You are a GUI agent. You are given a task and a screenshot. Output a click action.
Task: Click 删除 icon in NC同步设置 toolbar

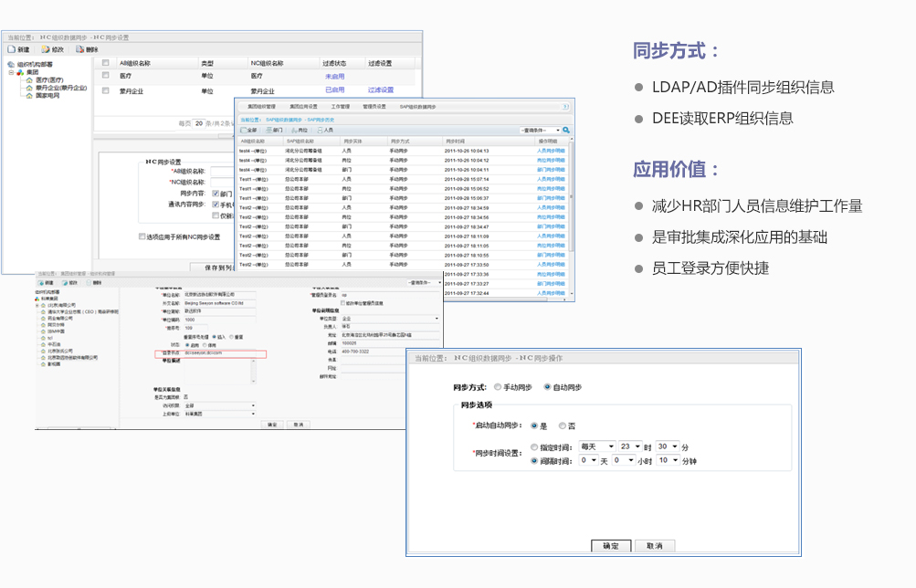(80, 49)
